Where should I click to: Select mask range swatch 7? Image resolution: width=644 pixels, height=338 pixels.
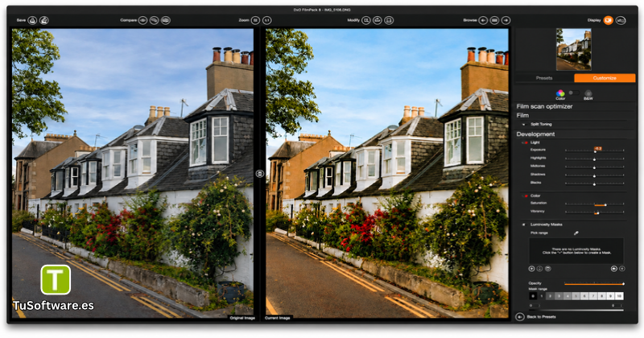click(x=593, y=295)
